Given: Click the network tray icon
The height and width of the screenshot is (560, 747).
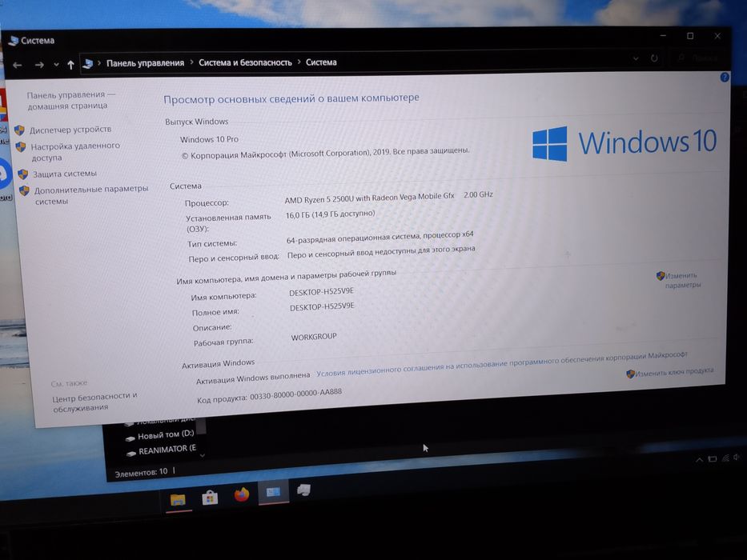Looking at the screenshot, I should tap(725, 458).
